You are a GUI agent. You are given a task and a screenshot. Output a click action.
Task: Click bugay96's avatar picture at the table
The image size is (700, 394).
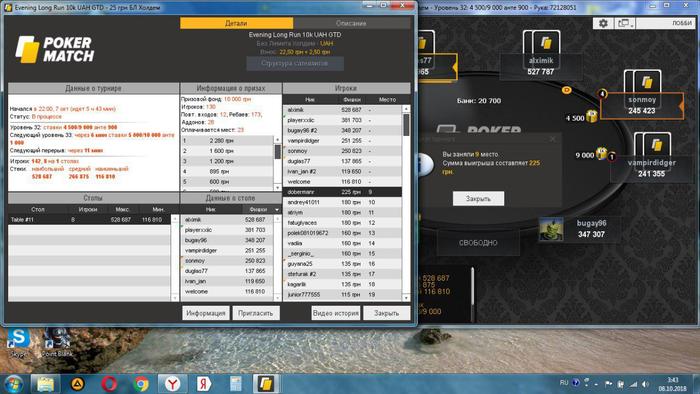[551, 229]
